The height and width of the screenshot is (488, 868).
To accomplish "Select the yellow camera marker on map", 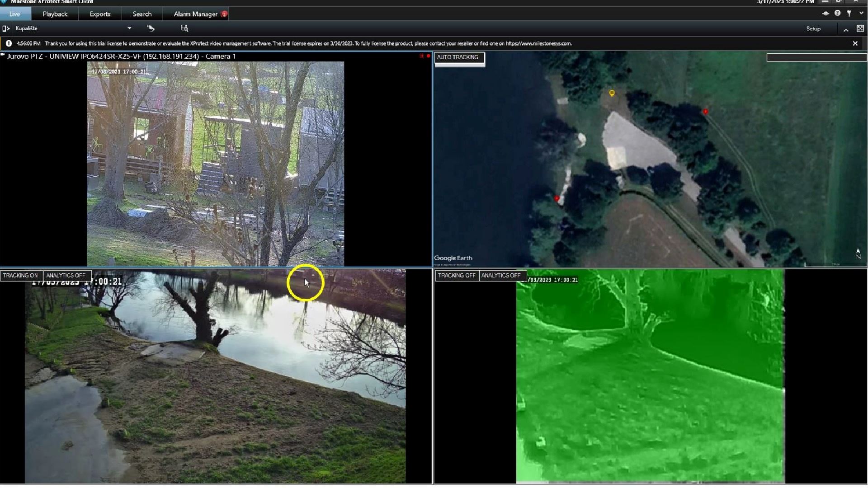I will click(x=612, y=93).
